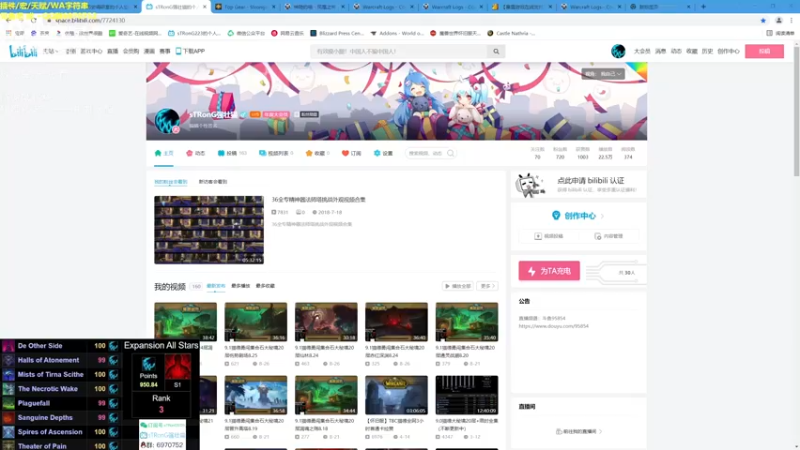Click the phone icon beside 下载APP

(178, 51)
